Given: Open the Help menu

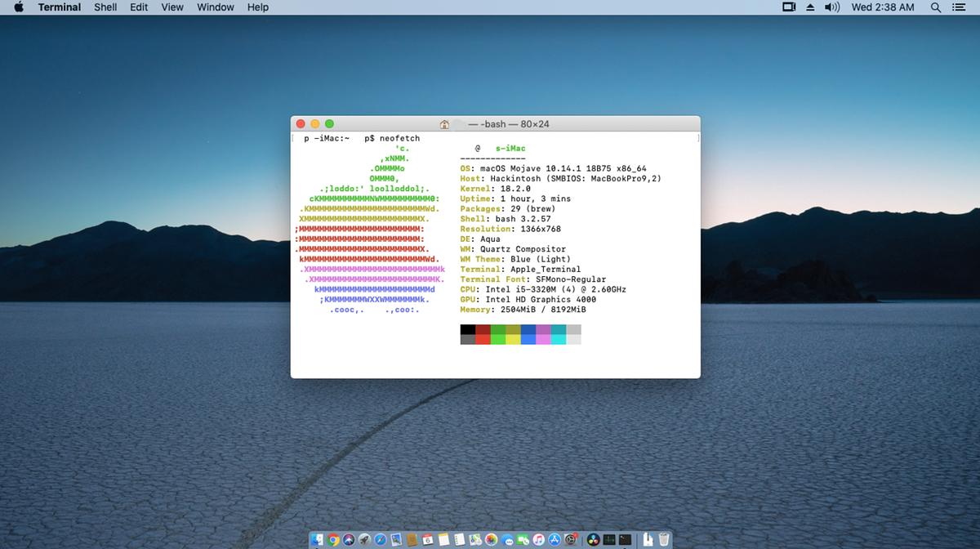Looking at the screenshot, I should point(258,7).
